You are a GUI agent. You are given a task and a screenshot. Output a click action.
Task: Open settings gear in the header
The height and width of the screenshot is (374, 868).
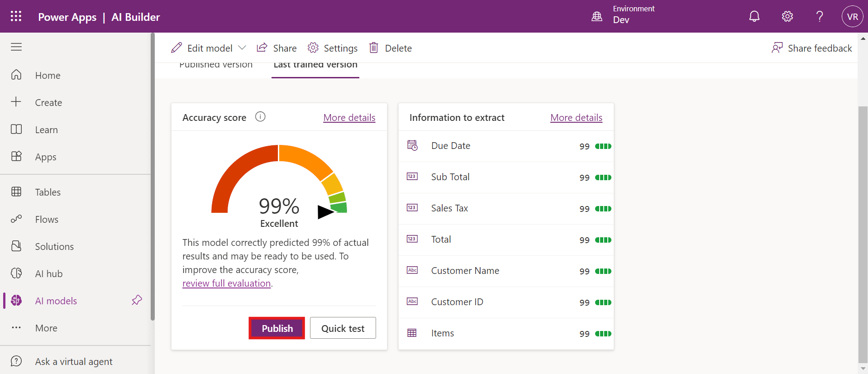pos(787,17)
